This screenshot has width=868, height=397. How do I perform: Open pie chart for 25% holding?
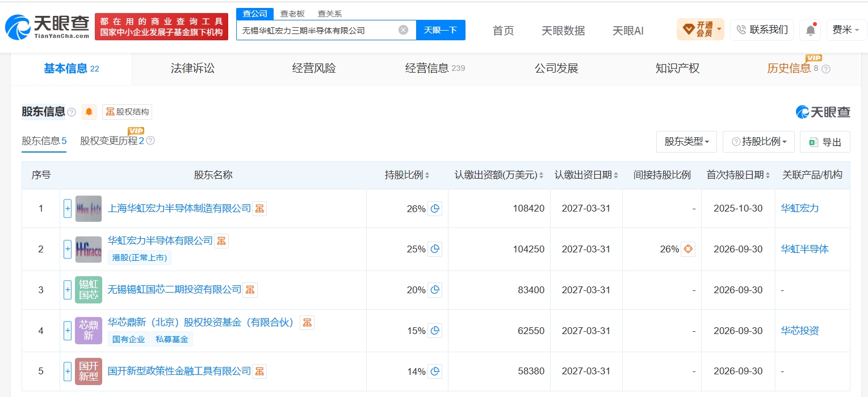[x=435, y=249]
